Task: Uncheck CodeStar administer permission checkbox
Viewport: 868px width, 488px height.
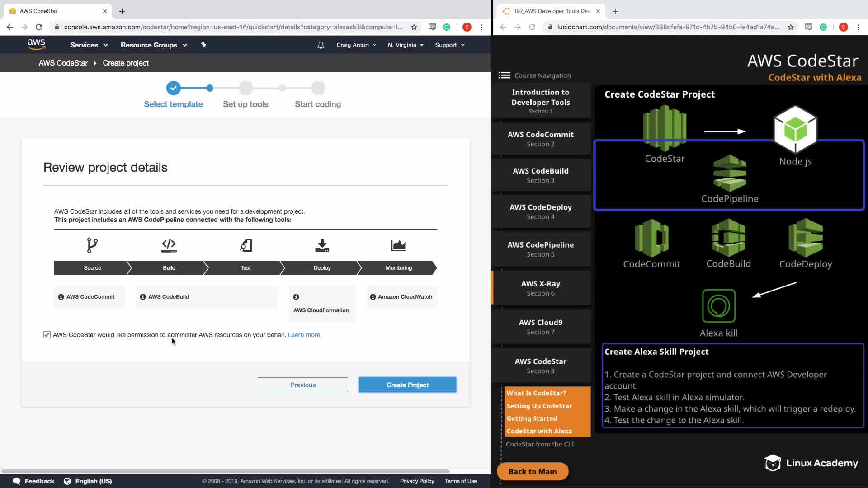Action: click(47, 335)
